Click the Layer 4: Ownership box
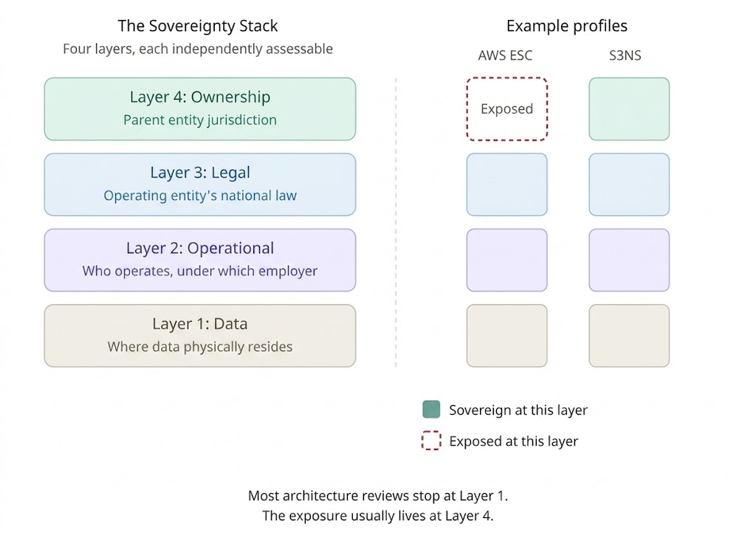Screen dimensions: 756x535 click(x=200, y=108)
